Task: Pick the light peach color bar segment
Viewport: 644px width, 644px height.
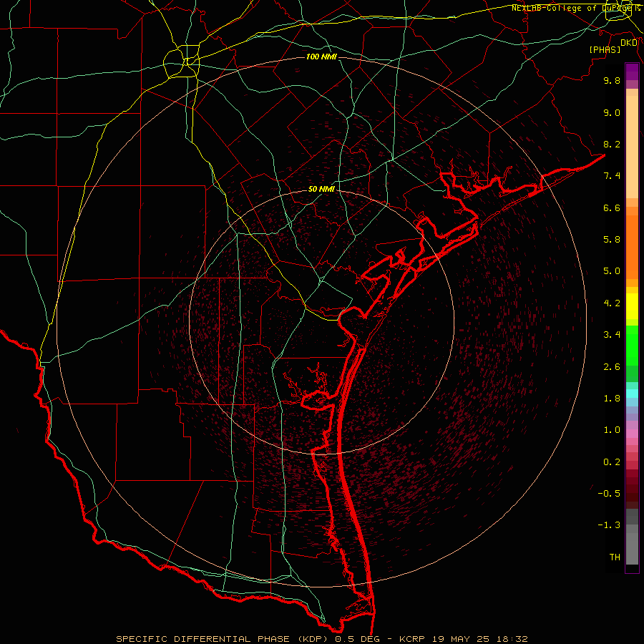Action: coord(632,147)
